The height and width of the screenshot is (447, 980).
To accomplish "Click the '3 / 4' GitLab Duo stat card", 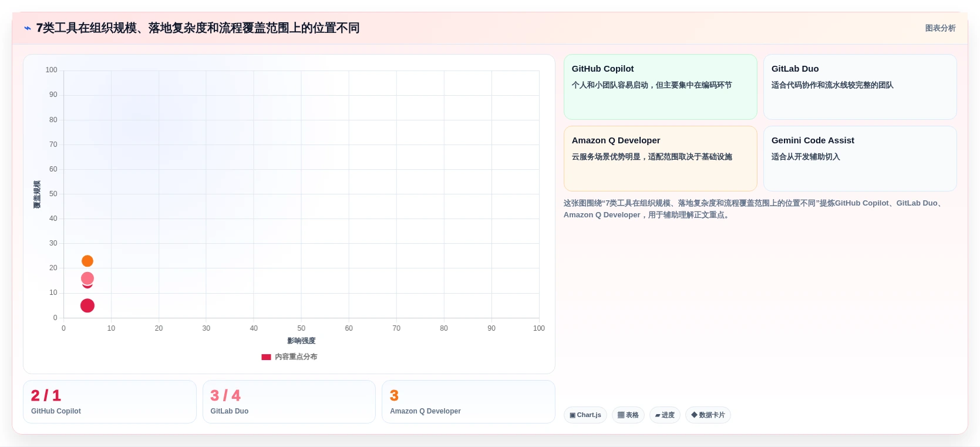I will click(x=289, y=402).
